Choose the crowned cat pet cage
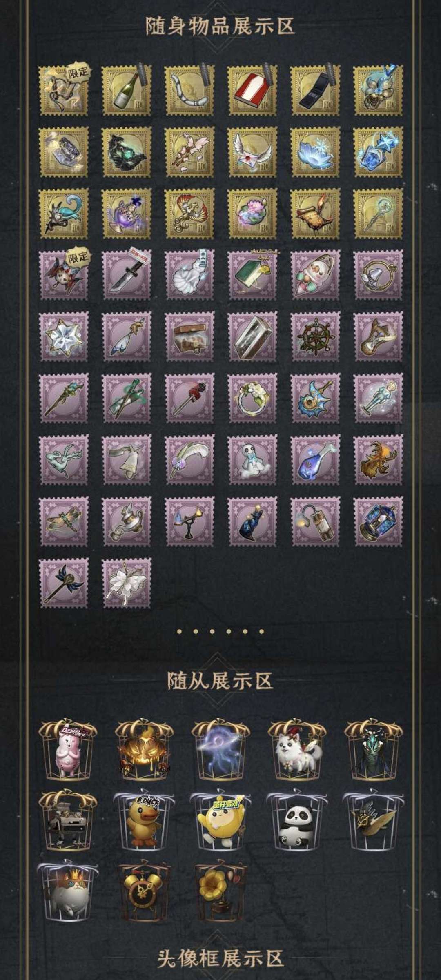Image resolution: width=441 pixels, height=980 pixels. coord(67,891)
